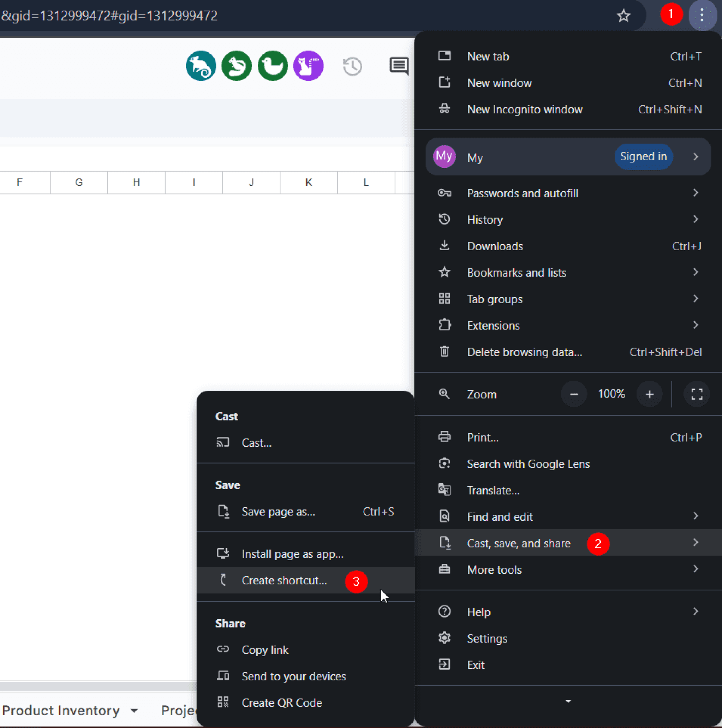Click the chameleon collaborator avatar
The width and height of the screenshot is (722, 728).
click(x=200, y=65)
